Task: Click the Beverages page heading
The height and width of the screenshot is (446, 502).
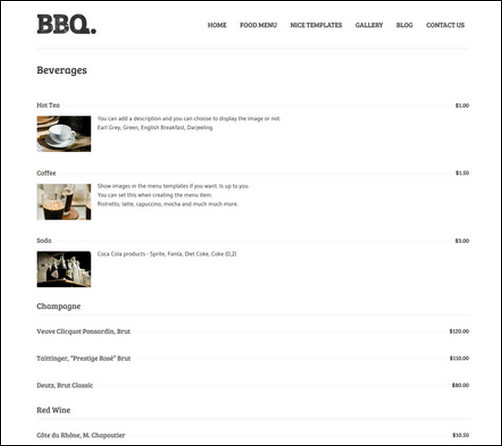Action: click(62, 70)
